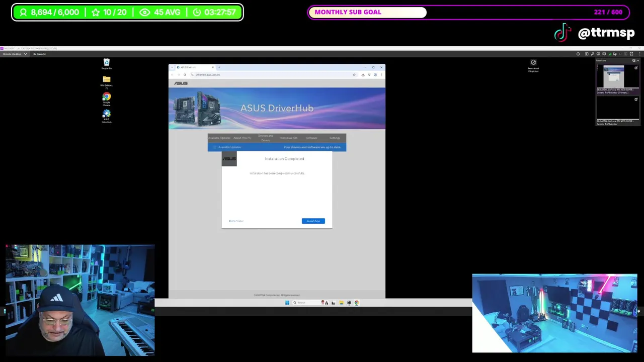Click Chrome's back arrow
Viewport: 644px width, 362px height.
pos(172,75)
